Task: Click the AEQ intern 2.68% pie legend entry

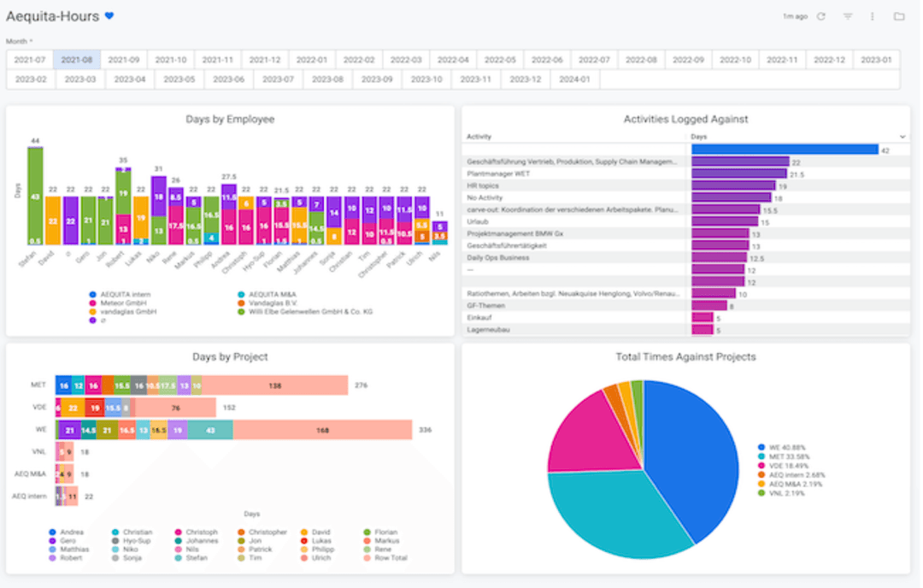Action: point(791,475)
